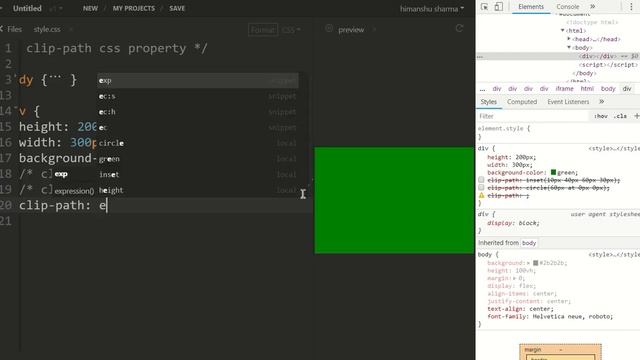Click the preview eye icon
This screenshot has height=360, width=640.
click(x=329, y=29)
